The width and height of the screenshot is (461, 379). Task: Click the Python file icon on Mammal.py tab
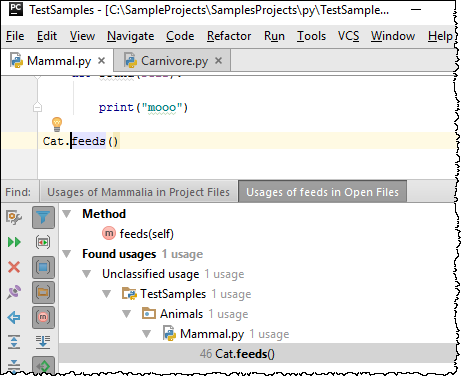(x=16, y=60)
